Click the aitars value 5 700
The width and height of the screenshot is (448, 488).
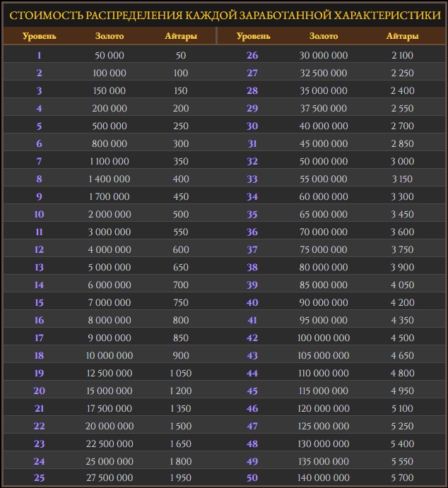402,479
